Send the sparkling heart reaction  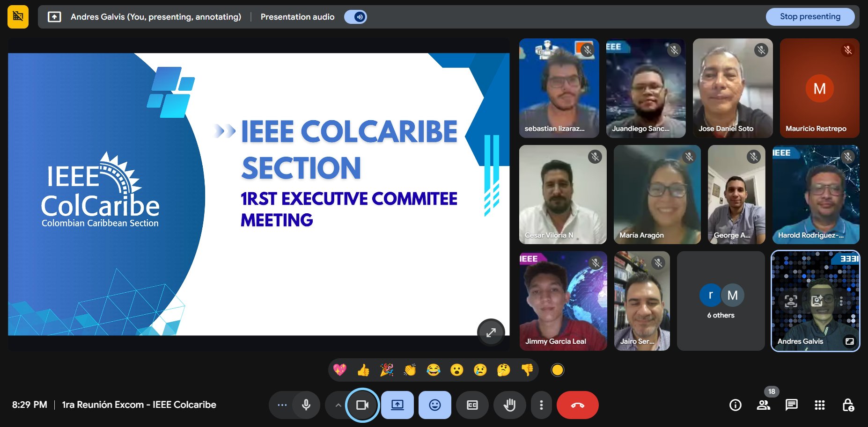(x=340, y=370)
